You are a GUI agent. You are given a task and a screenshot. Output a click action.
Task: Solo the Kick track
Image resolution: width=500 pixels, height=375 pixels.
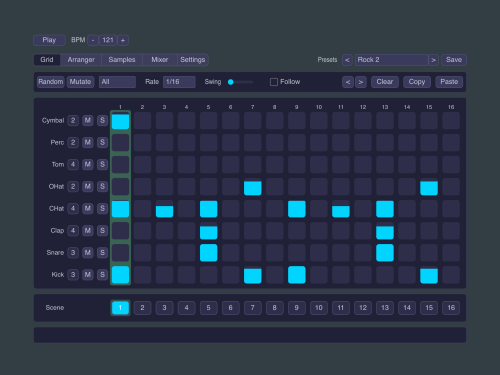(x=102, y=274)
